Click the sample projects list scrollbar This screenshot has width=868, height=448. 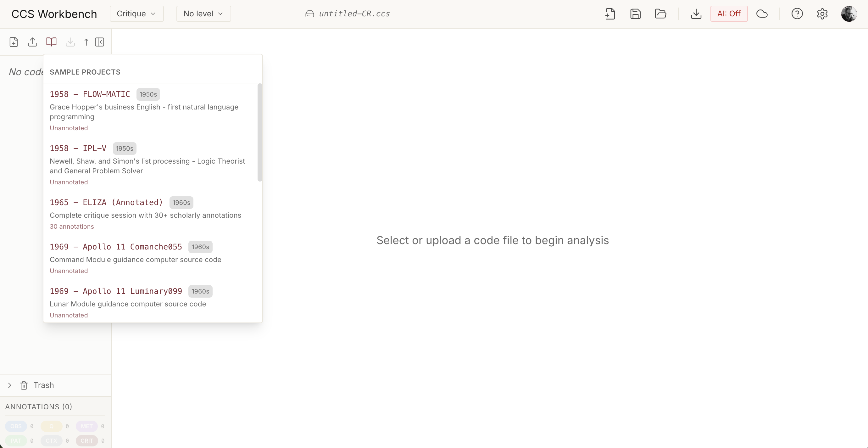coord(259,132)
